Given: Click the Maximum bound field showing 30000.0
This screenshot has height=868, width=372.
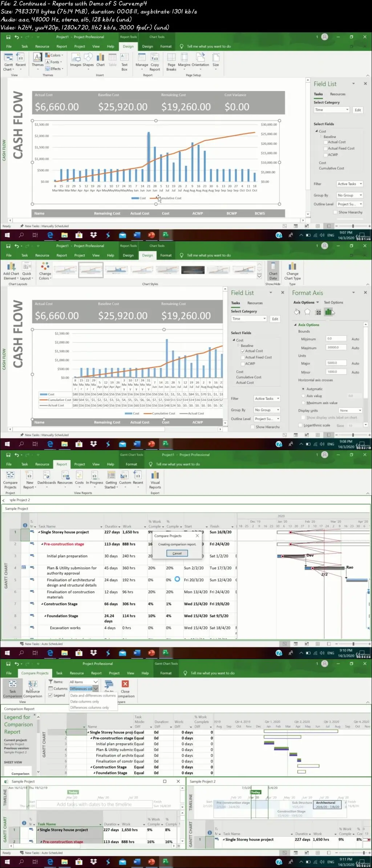Looking at the screenshot, I should [336, 347].
